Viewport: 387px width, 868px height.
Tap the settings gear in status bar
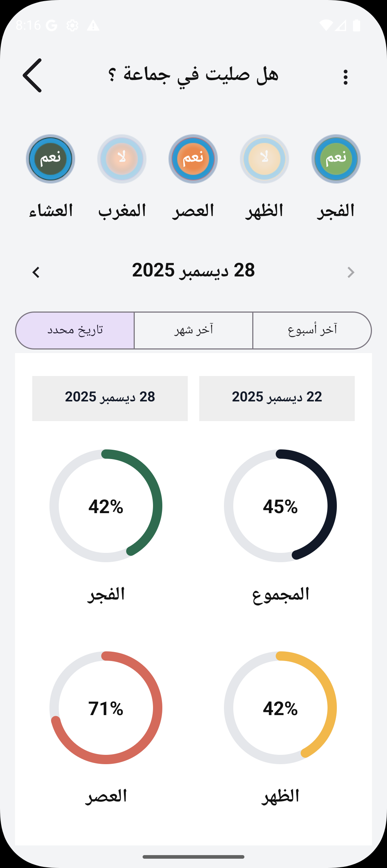tap(72, 25)
